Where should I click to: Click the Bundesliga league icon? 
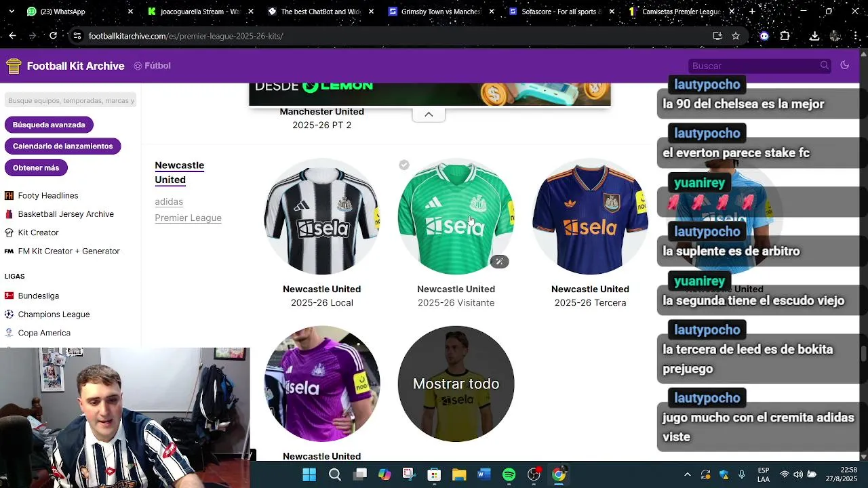[x=9, y=296]
